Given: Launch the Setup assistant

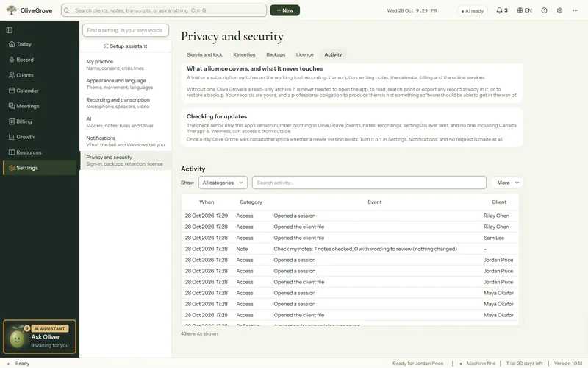Looking at the screenshot, I should (x=126, y=46).
